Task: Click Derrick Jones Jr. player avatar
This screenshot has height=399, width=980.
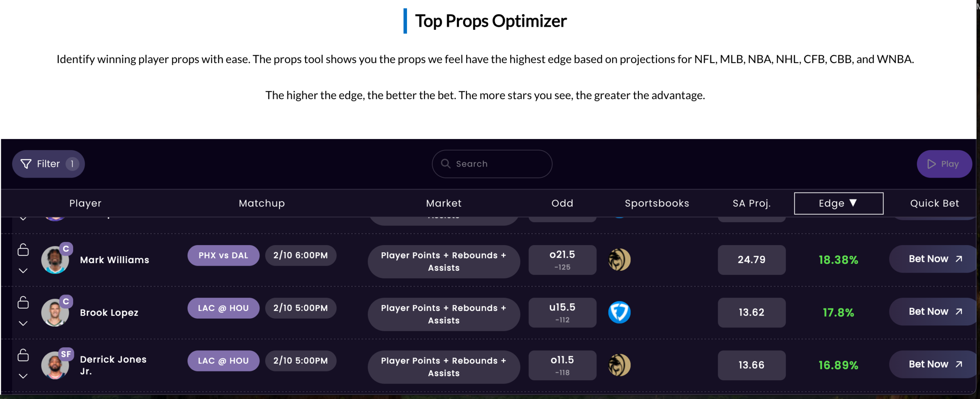Action: point(55,365)
